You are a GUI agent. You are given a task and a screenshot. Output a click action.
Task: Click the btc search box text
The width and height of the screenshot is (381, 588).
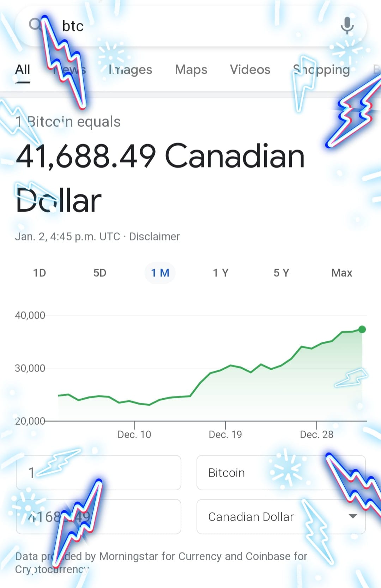point(73,26)
